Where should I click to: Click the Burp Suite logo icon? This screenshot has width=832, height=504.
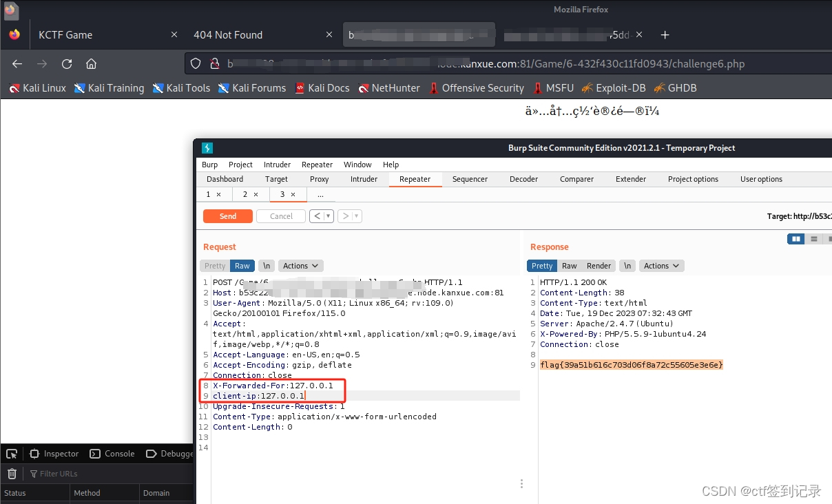pos(207,148)
